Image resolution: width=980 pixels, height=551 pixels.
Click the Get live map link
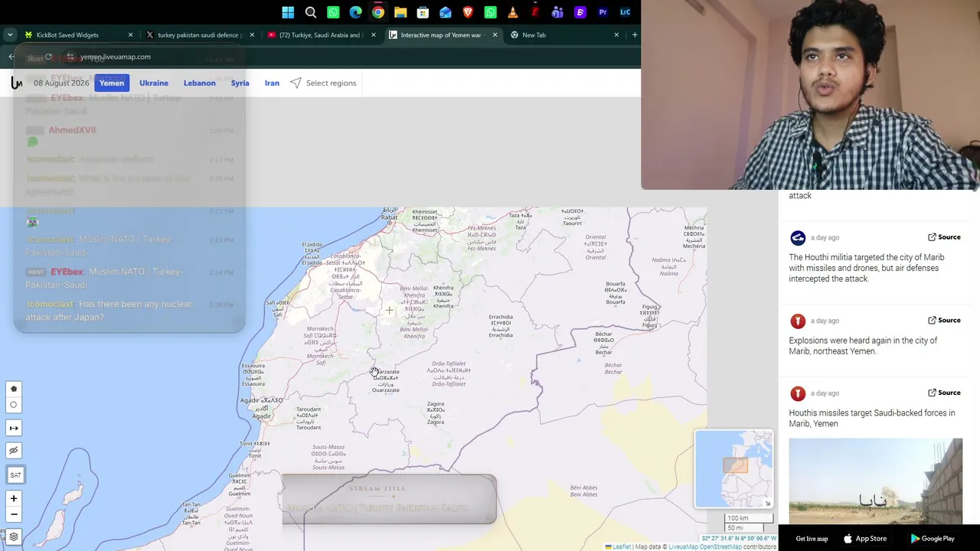812,539
